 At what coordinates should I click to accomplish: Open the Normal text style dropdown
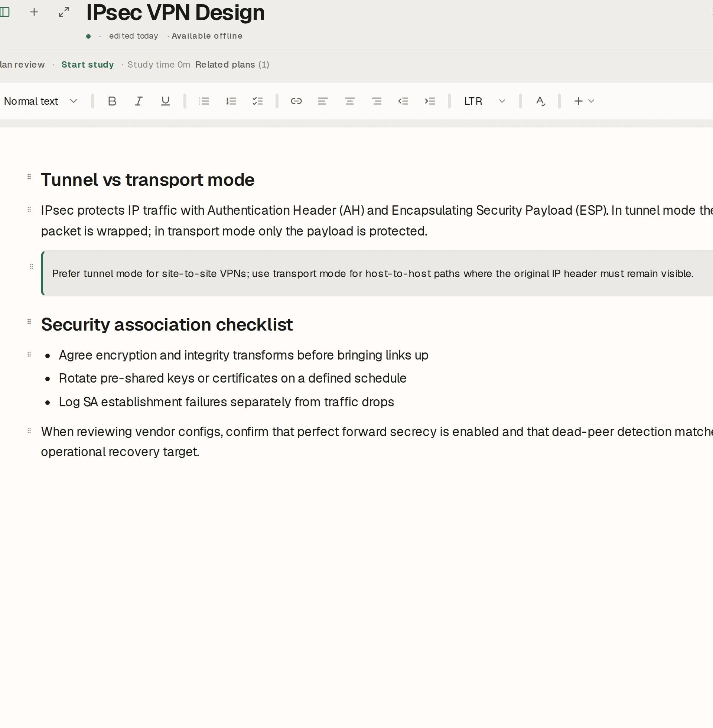click(x=40, y=101)
